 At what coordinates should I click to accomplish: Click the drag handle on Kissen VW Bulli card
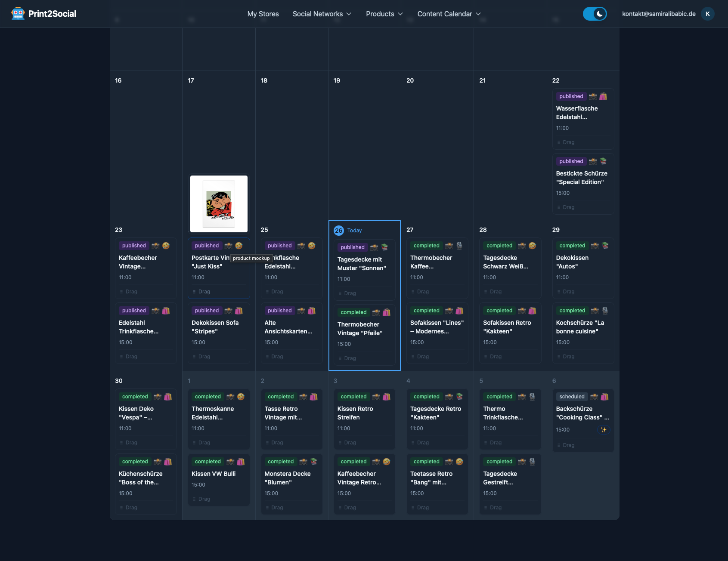coord(202,499)
